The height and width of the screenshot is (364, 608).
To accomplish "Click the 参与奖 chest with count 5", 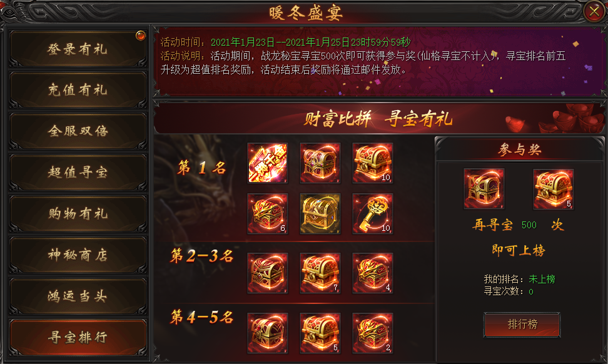I will tap(554, 189).
